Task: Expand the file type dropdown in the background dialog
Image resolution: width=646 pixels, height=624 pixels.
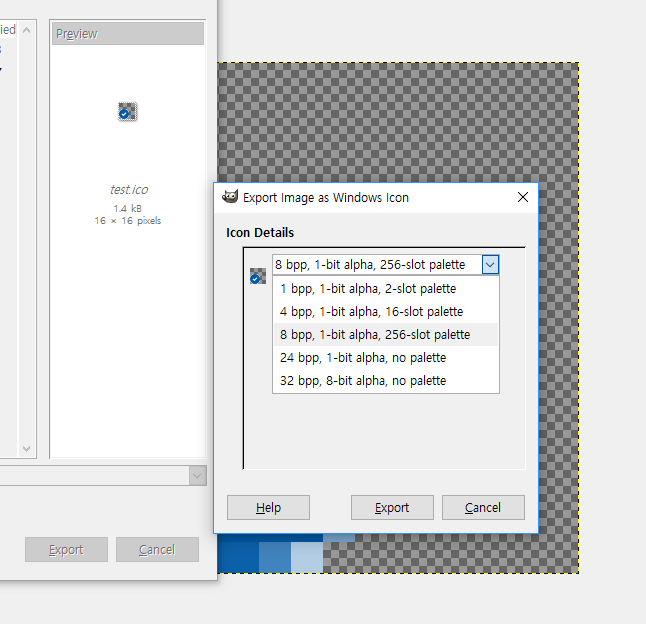Action: (x=197, y=476)
